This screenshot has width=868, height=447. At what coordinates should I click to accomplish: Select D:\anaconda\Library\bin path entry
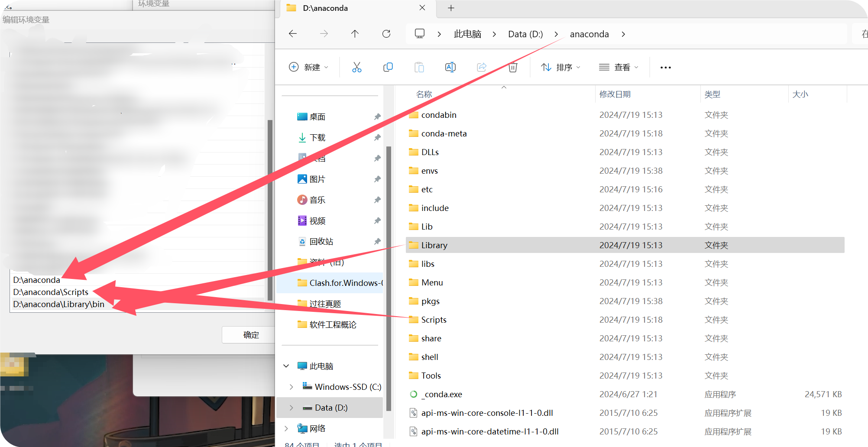[58, 304]
